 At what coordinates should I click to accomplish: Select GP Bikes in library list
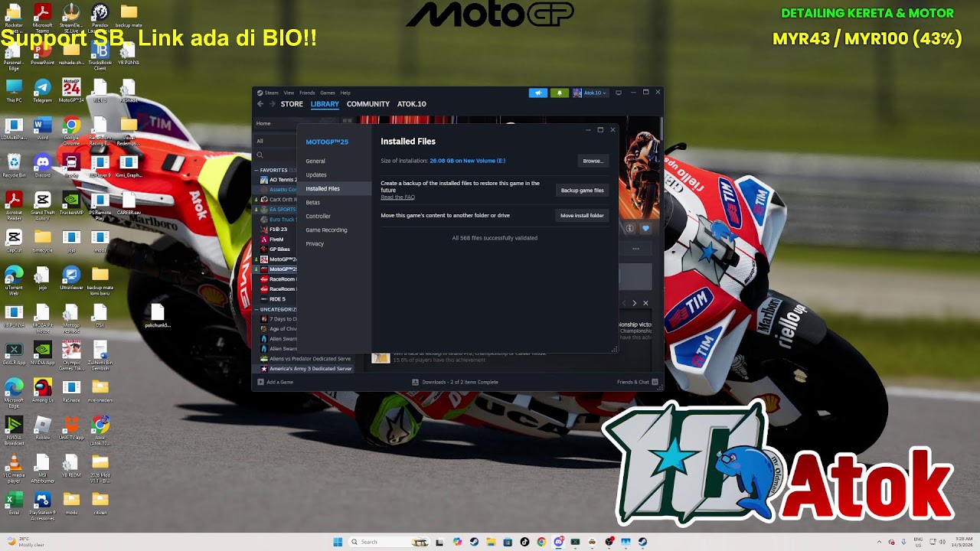tap(279, 249)
